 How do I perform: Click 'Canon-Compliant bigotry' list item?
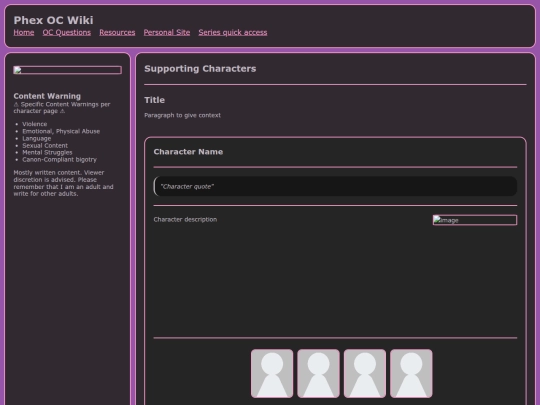point(60,159)
